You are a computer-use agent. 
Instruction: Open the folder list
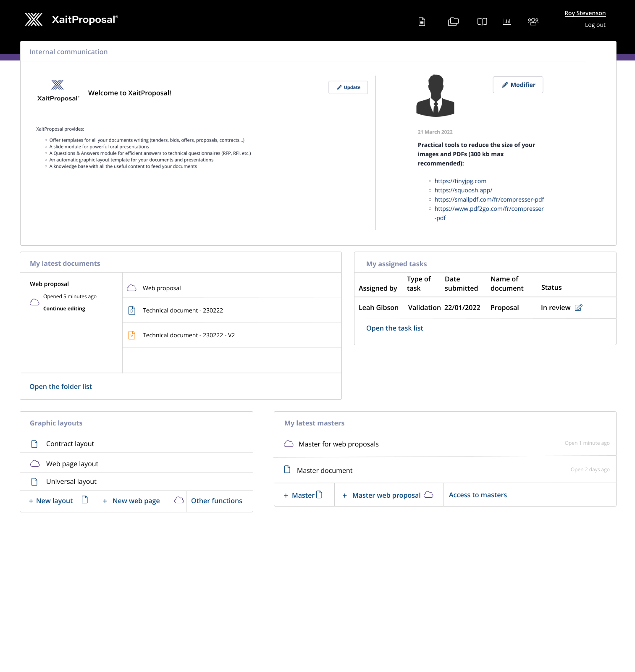click(x=60, y=386)
